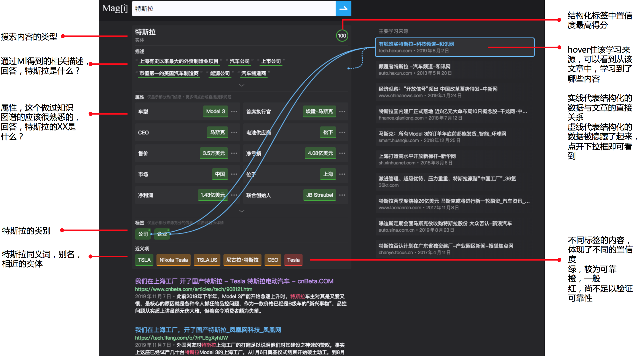Viewport: 644px width, 356px height.
Task: Expand the 属性 section chevron
Action: pyautogui.click(x=242, y=211)
